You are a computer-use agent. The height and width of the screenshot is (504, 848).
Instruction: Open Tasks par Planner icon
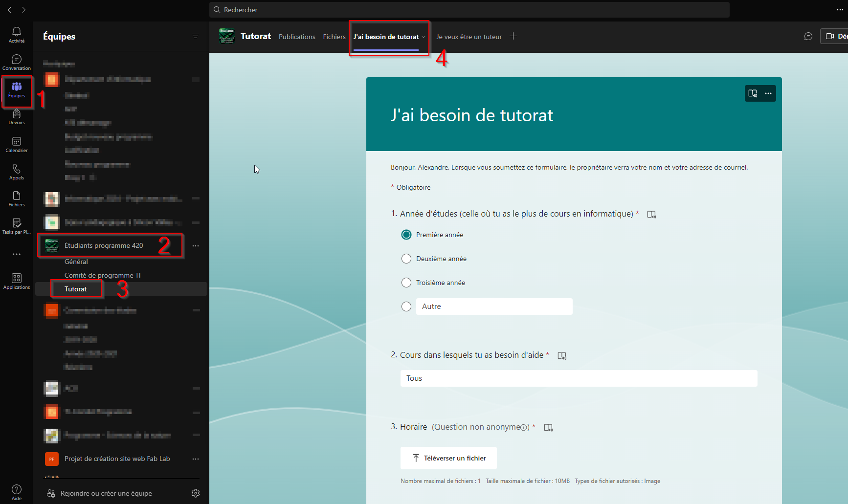coord(16,226)
